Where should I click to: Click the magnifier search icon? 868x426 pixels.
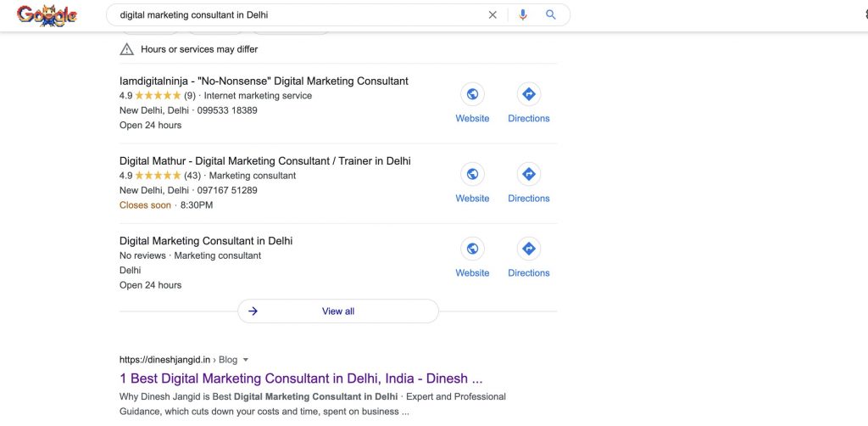click(x=551, y=15)
